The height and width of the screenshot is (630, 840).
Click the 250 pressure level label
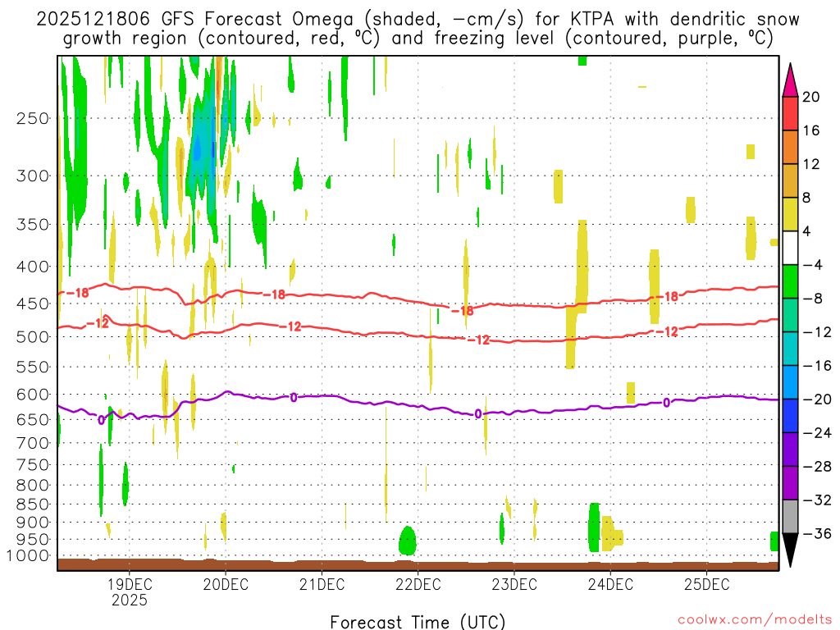[33, 118]
